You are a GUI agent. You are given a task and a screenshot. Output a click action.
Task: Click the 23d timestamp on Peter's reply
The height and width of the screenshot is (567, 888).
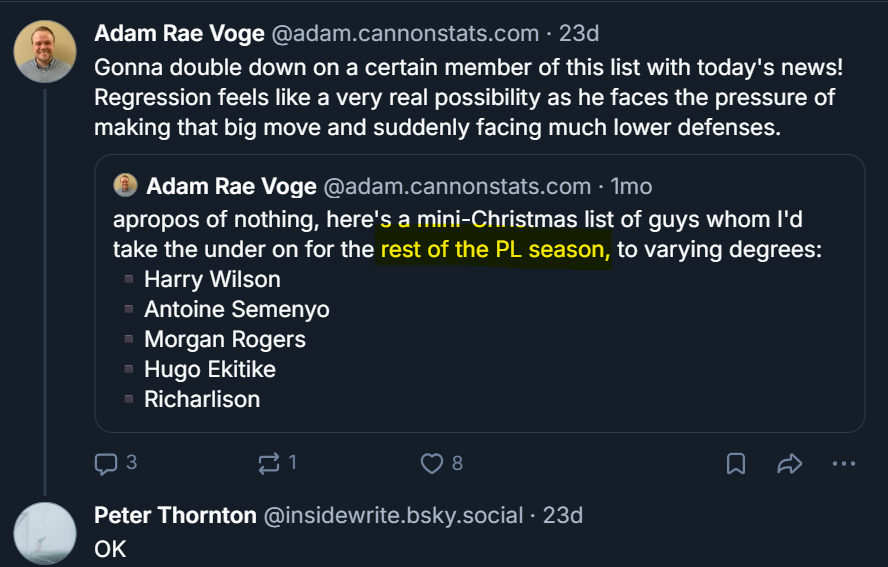pyautogui.click(x=563, y=515)
